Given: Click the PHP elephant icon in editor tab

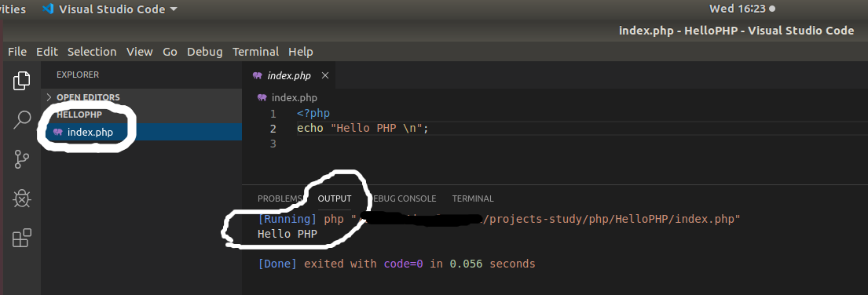Looking at the screenshot, I should click(257, 75).
